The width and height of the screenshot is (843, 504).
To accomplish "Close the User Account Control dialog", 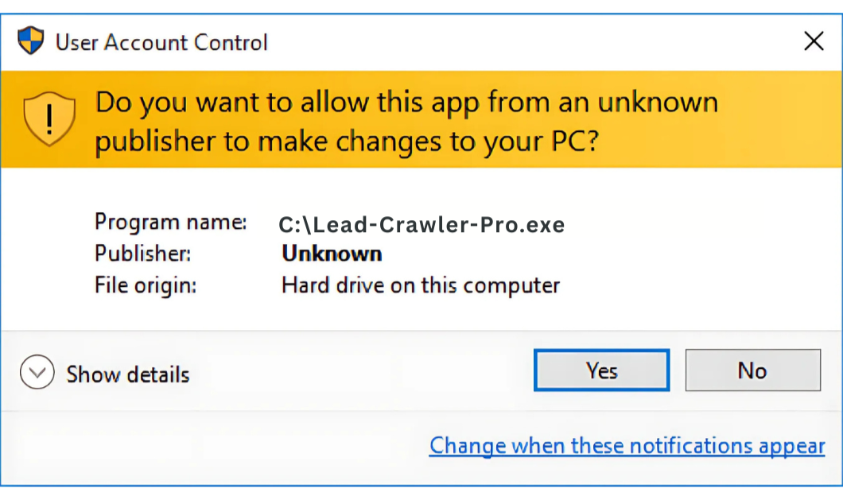I will pyautogui.click(x=814, y=41).
